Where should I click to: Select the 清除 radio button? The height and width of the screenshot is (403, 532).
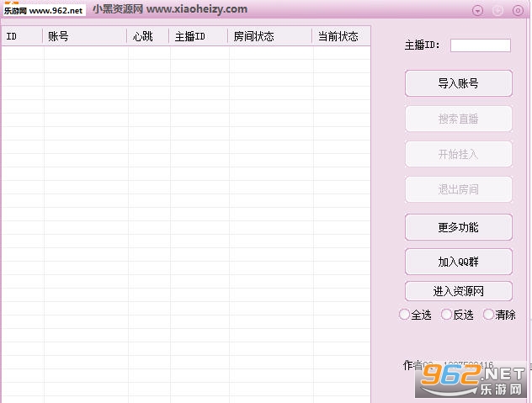(489, 315)
